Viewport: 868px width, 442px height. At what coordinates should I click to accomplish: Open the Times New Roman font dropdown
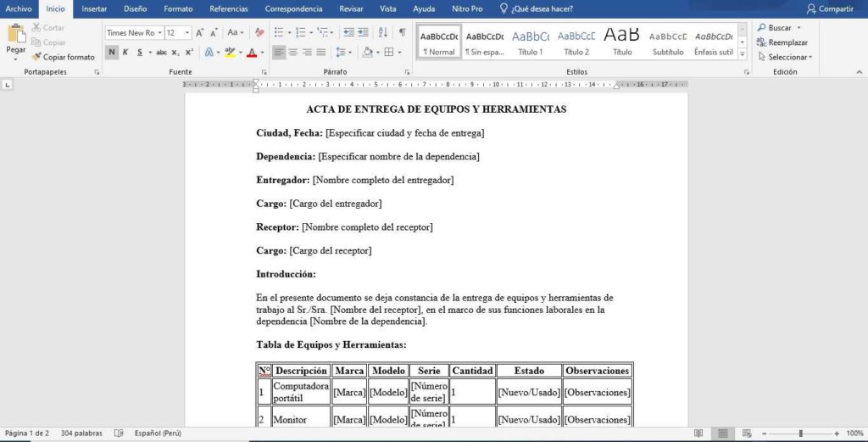[x=159, y=33]
